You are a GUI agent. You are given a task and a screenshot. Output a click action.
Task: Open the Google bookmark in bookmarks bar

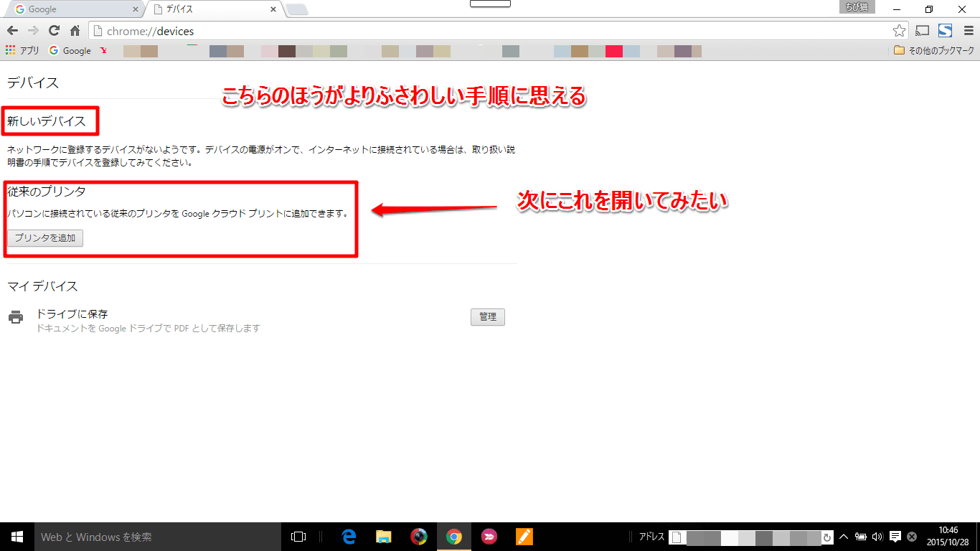point(70,51)
